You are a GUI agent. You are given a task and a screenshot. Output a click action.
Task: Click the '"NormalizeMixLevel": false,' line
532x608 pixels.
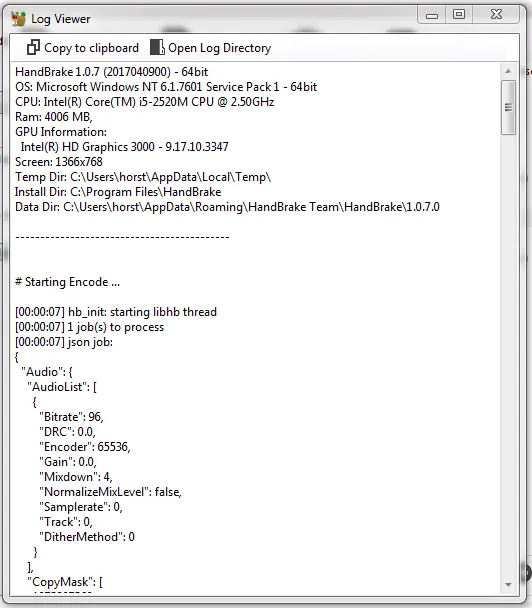111,492
